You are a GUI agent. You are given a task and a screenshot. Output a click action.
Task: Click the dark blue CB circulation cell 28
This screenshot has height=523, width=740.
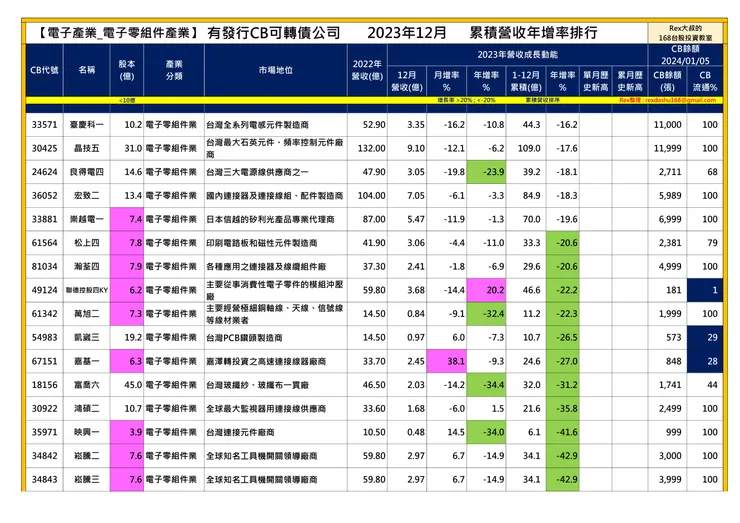pyautogui.click(x=705, y=361)
